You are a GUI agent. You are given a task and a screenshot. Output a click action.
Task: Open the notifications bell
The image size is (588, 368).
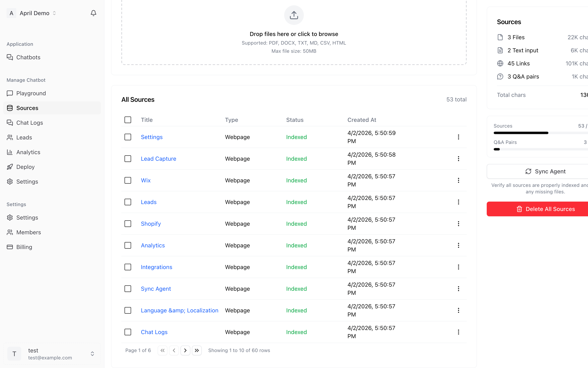point(93,13)
